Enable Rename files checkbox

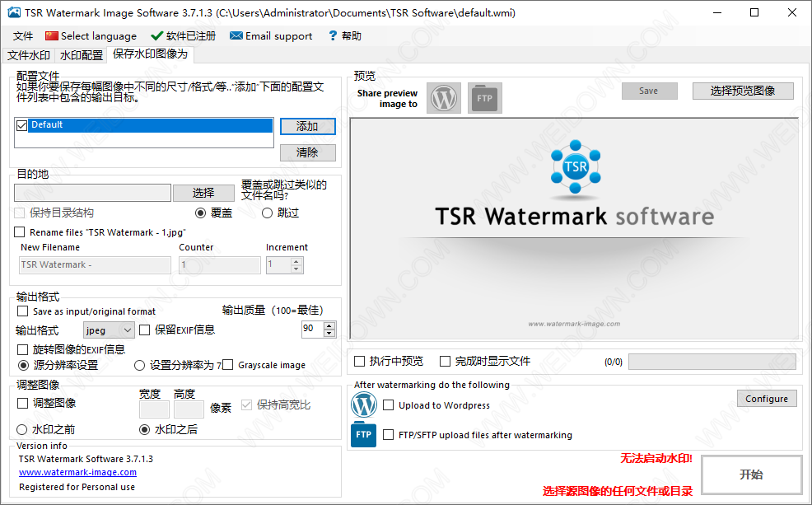click(20, 232)
